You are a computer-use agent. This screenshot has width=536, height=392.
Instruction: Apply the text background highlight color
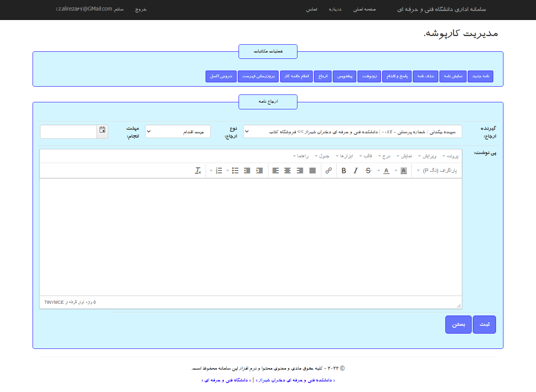click(403, 171)
